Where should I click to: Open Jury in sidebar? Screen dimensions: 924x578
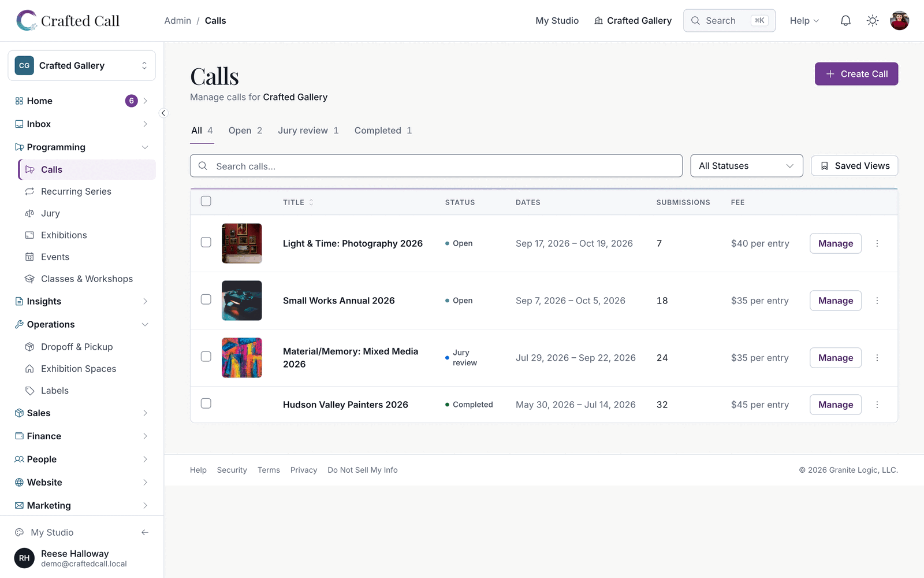click(x=87, y=213)
